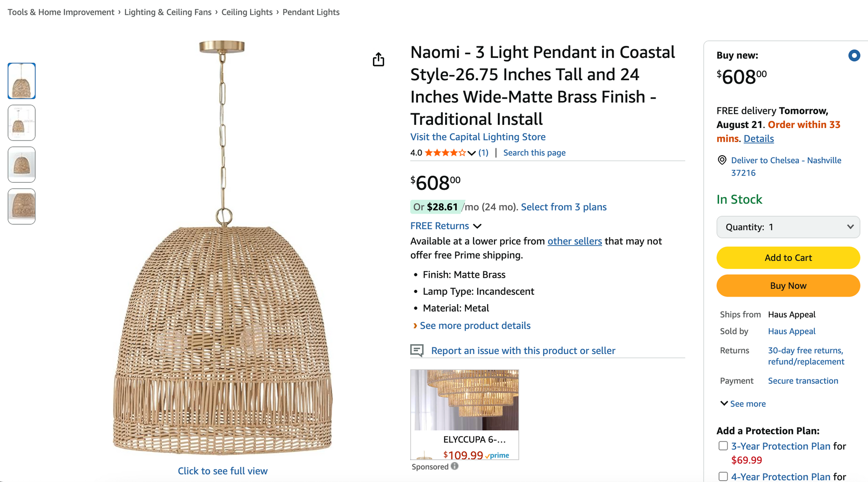Click the report issue speech bubble icon

[x=417, y=350]
